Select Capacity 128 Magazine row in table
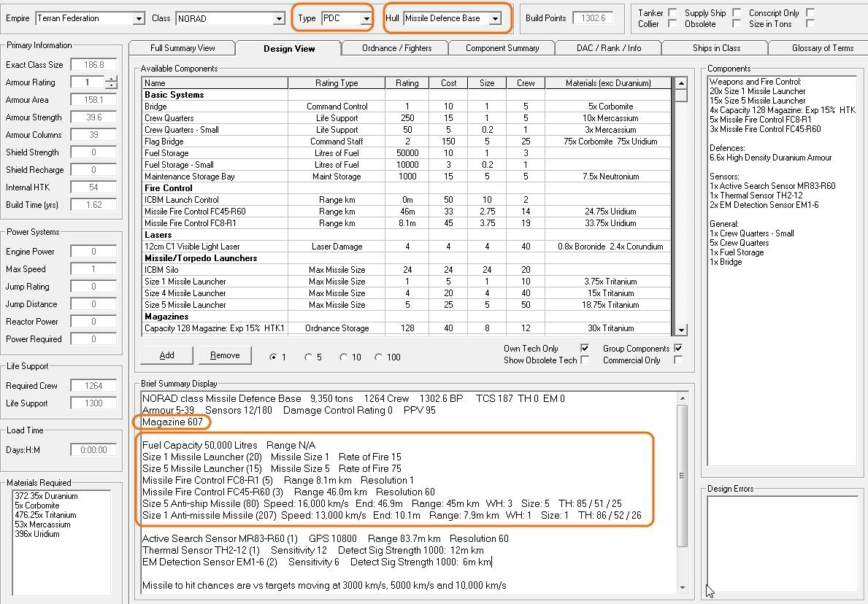 [407, 328]
